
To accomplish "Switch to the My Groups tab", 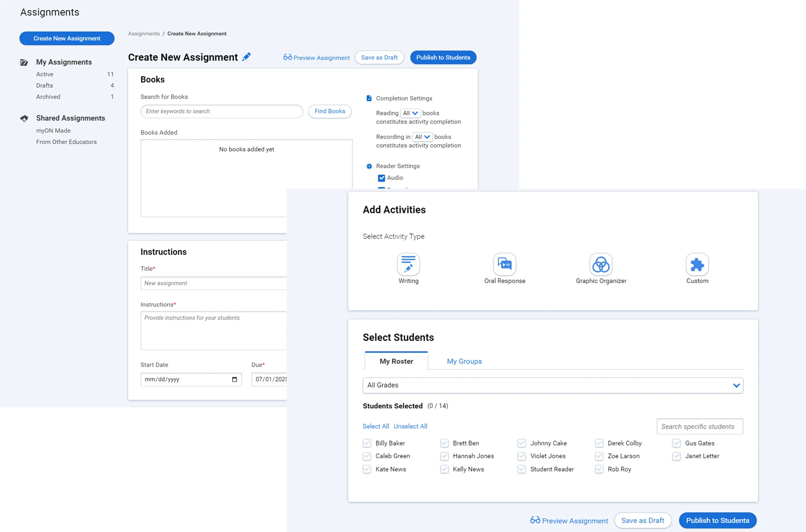I will click(x=464, y=361).
